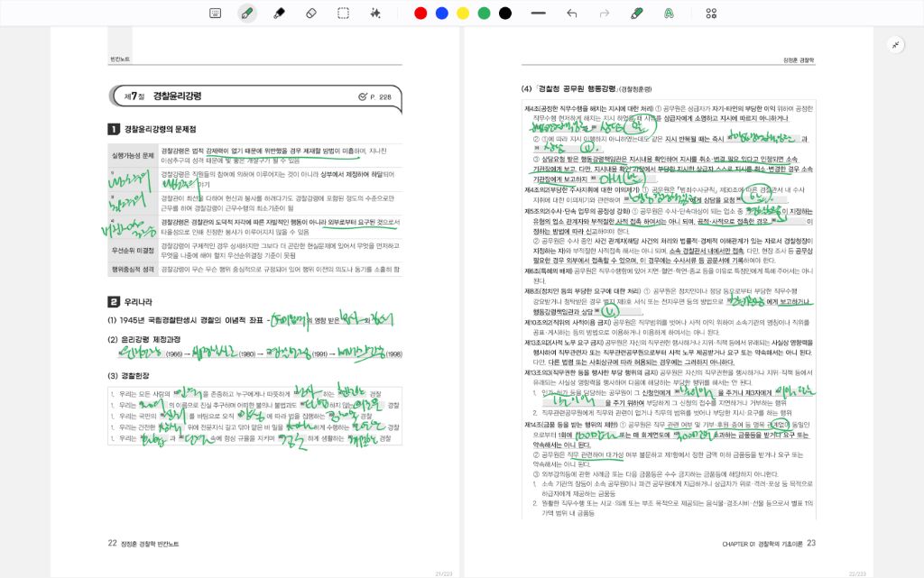Image resolution: width=924 pixels, height=578 pixels.
Task: Pick the blue pen color
Action: point(441,14)
